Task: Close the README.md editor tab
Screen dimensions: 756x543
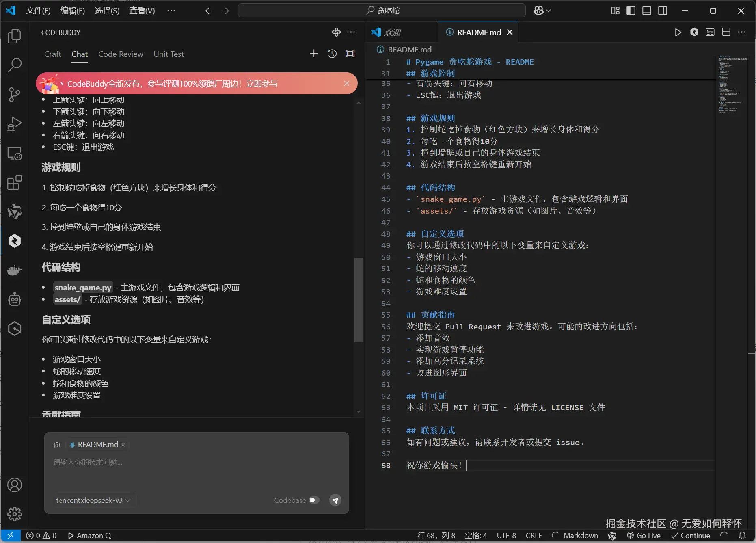Action: click(x=510, y=32)
